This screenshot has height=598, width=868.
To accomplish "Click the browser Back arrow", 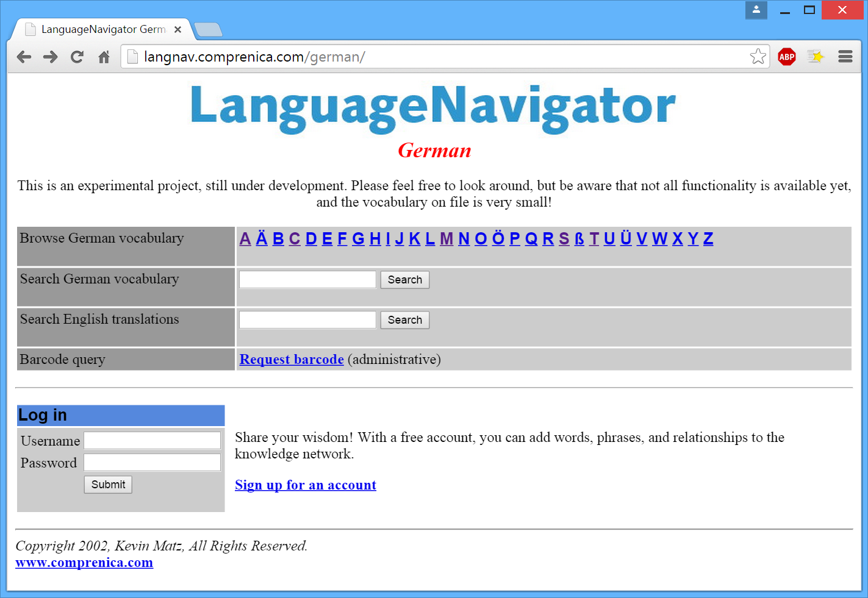I will pos(24,57).
